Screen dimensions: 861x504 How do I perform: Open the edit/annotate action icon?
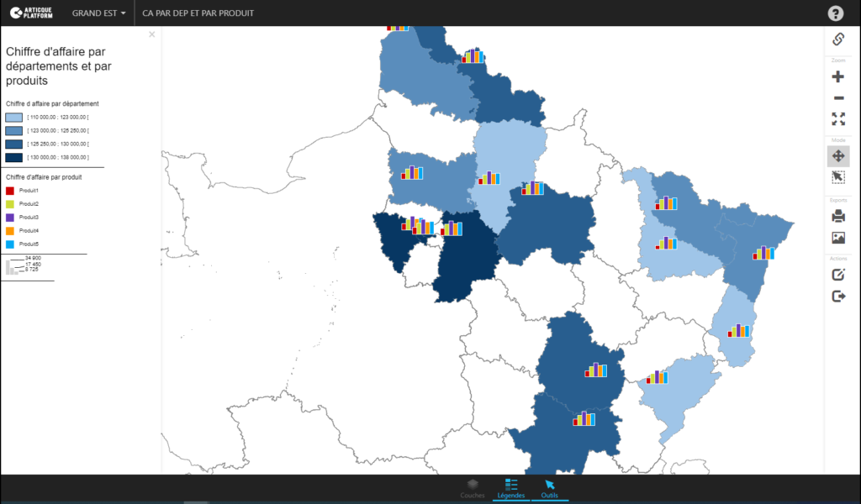pyautogui.click(x=837, y=274)
